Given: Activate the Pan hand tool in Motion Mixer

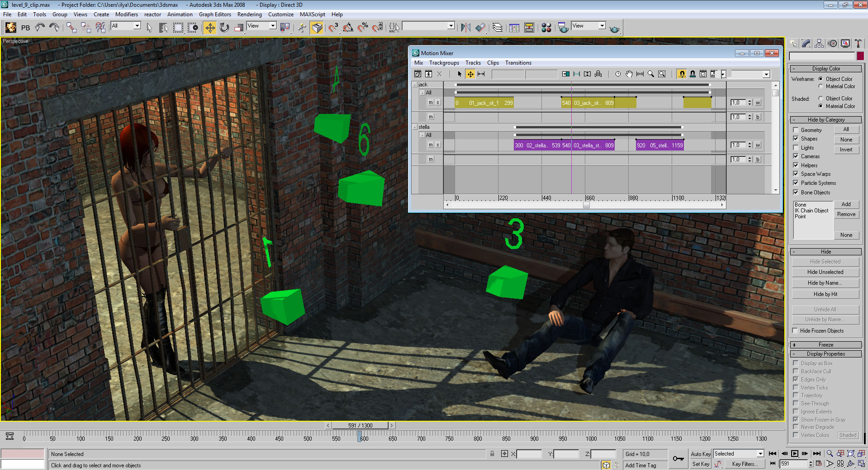Looking at the screenshot, I should (x=629, y=74).
